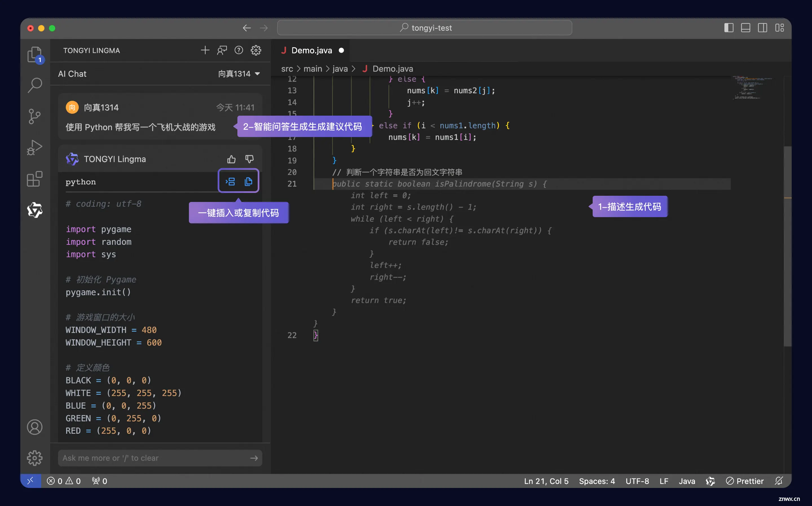Open the Source Control view
The height and width of the screenshot is (506, 812).
35,116
